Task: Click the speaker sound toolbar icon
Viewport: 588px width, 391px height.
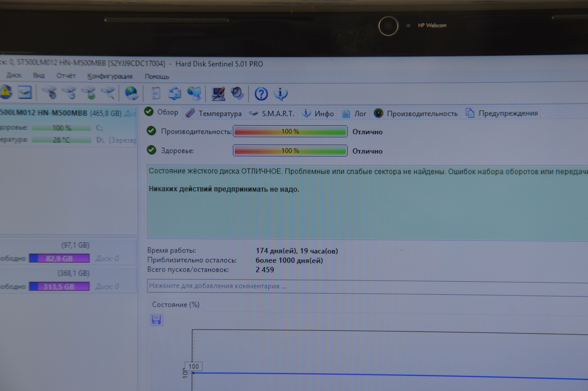Action: tap(238, 93)
